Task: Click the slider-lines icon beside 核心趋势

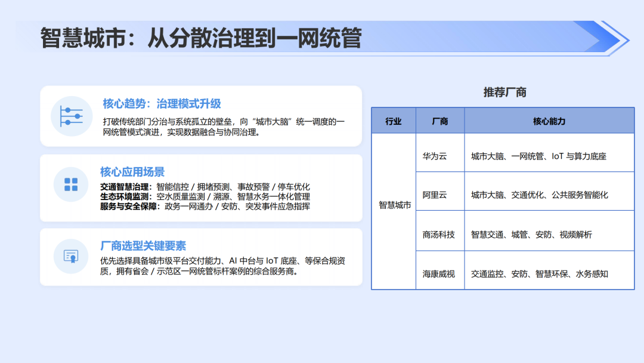Action: pyautogui.click(x=72, y=116)
